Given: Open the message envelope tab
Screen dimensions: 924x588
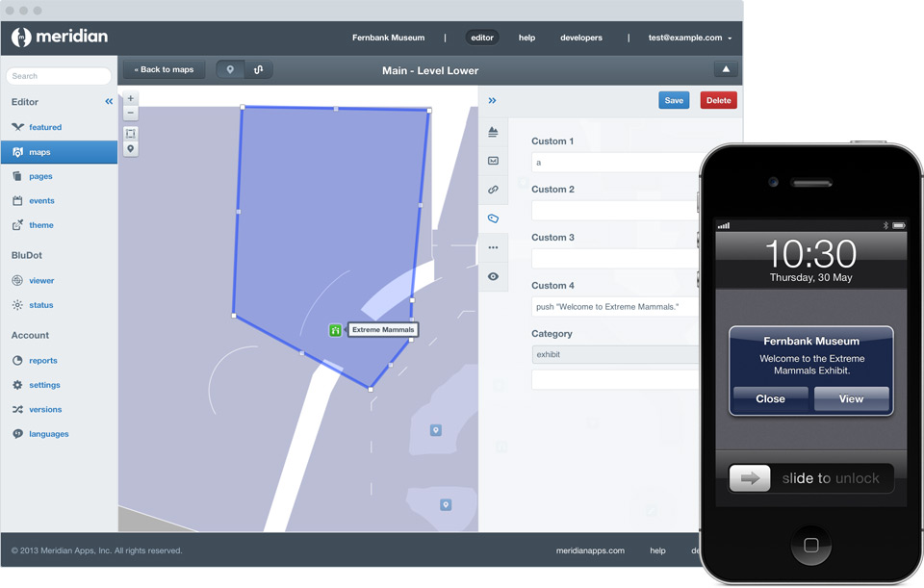Looking at the screenshot, I should 493,161.
